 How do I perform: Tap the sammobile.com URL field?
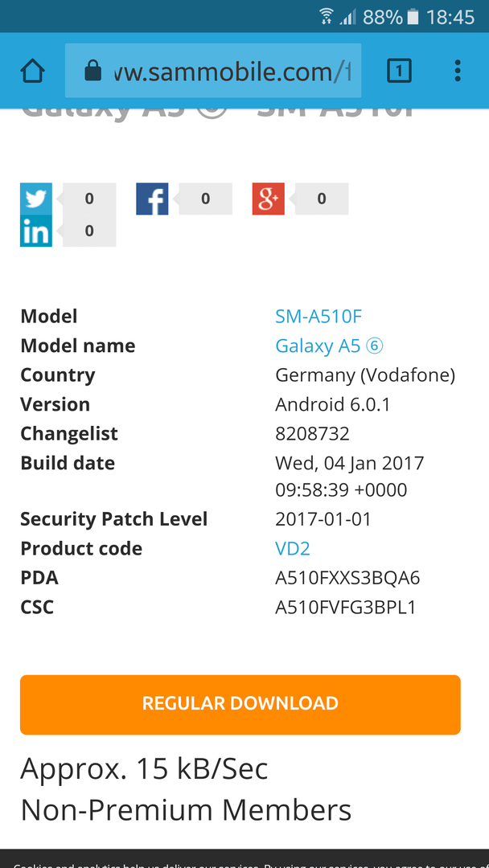213,71
